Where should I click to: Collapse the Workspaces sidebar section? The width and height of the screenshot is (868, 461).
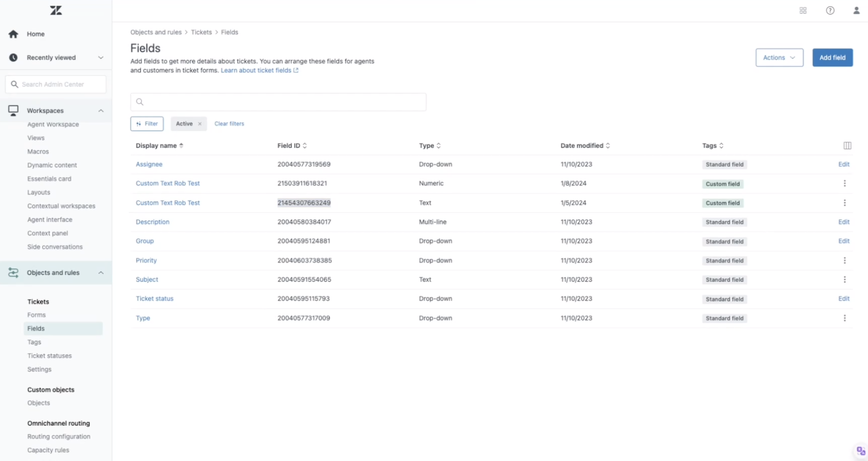tap(101, 110)
